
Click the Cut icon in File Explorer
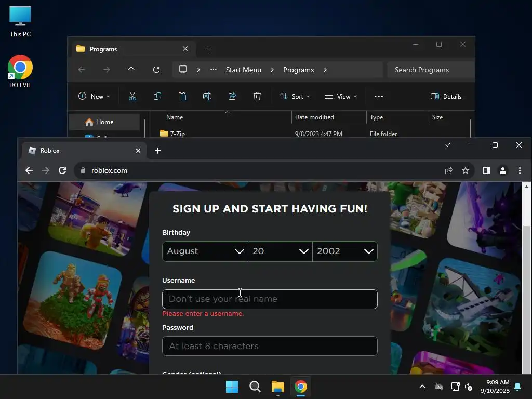pos(132,96)
